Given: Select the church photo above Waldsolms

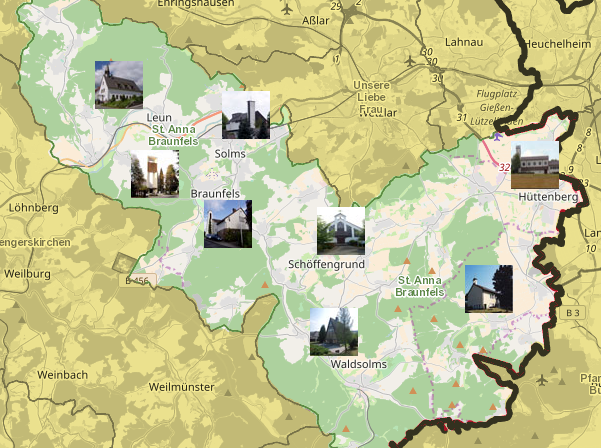Looking at the screenshot, I should click(x=334, y=331).
